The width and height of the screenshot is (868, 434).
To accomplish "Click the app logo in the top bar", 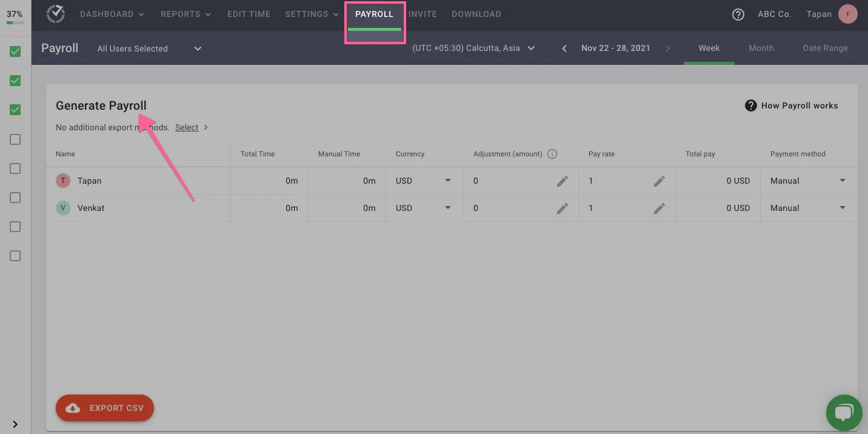I will 56,14.
